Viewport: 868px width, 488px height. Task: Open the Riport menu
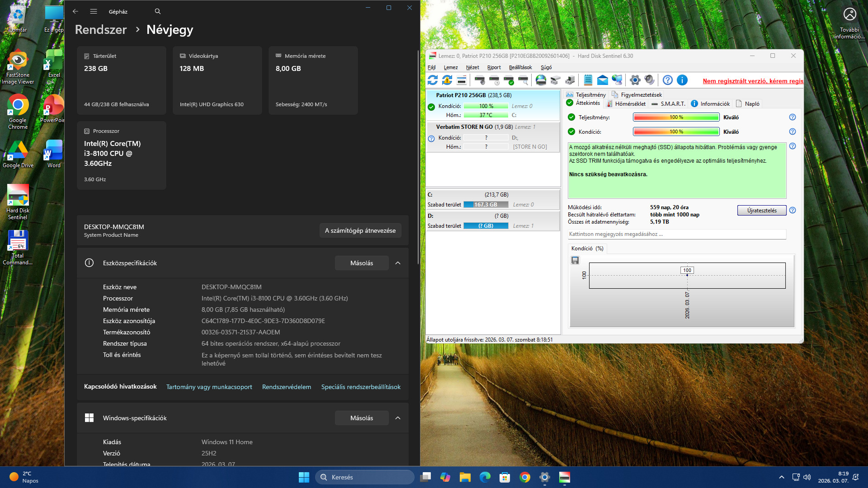[494, 67]
